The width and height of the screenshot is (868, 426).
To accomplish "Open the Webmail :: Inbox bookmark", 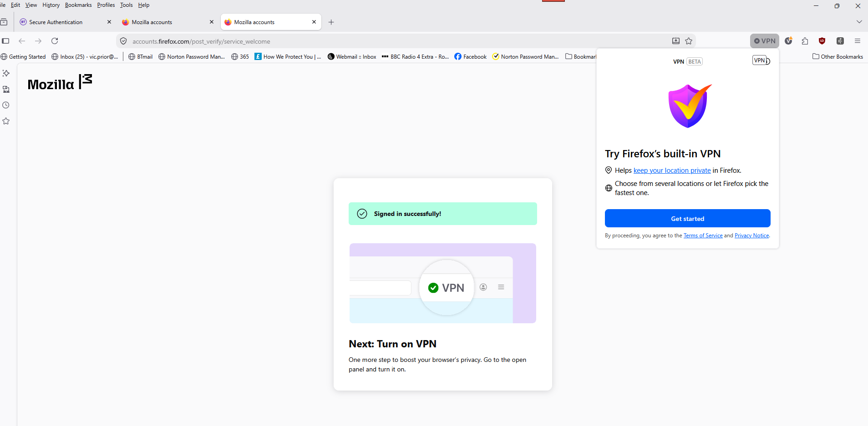I will (352, 57).
